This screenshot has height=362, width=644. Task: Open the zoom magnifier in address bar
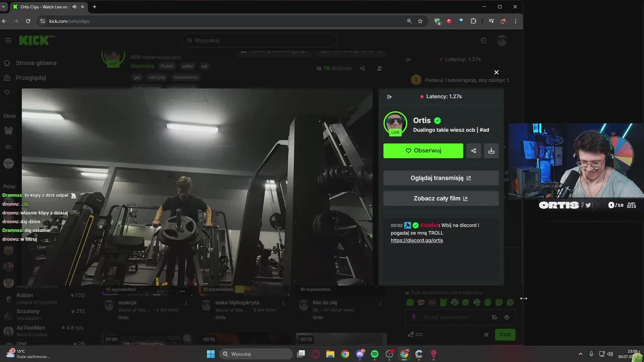410,21
